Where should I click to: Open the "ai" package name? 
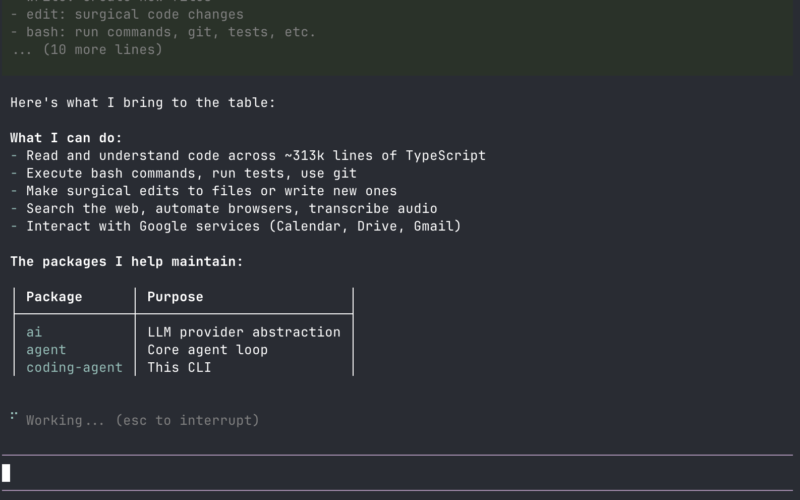pyautogui.click(x=34, y=332)
